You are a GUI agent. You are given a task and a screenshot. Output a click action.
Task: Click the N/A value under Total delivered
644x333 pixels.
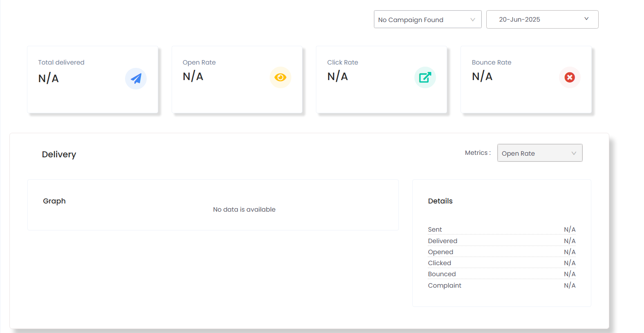click(x=49, y=78)
